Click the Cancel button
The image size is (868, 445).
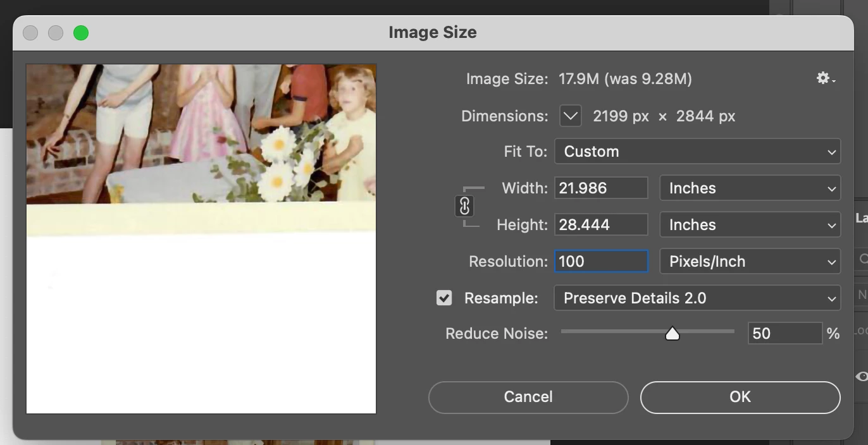528,397
